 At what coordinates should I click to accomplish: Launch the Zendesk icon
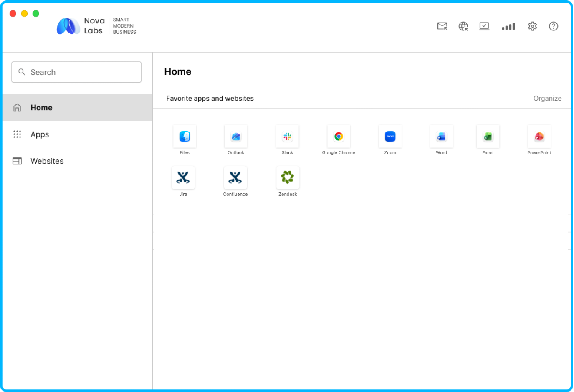pos(288,177)
